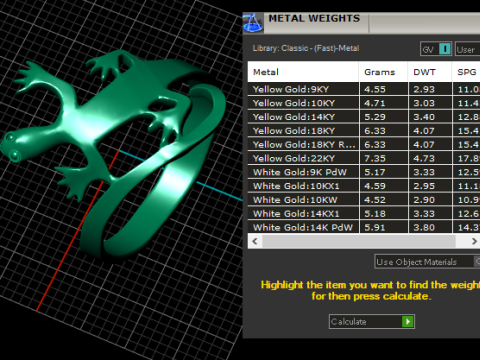This screenshot has height=360, width=480.
Task: Click grams value 5.18
Action: (x=375, y=214)
